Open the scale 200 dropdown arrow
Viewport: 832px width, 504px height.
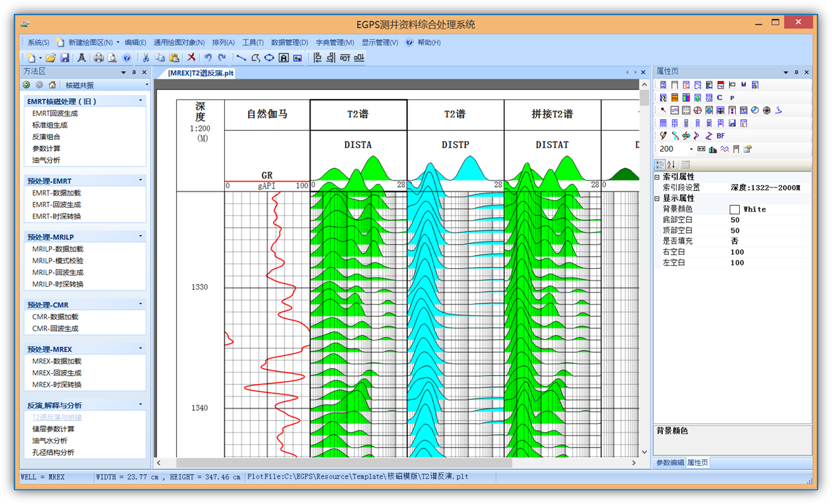pyautogui.click(x=691, y=149)
